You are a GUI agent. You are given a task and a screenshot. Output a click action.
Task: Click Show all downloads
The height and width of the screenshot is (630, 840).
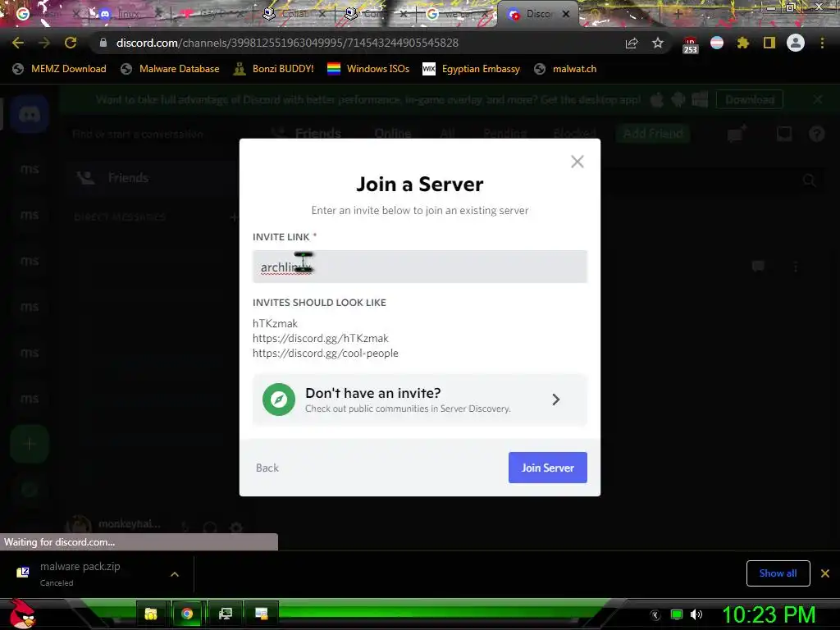pos(778,573)
